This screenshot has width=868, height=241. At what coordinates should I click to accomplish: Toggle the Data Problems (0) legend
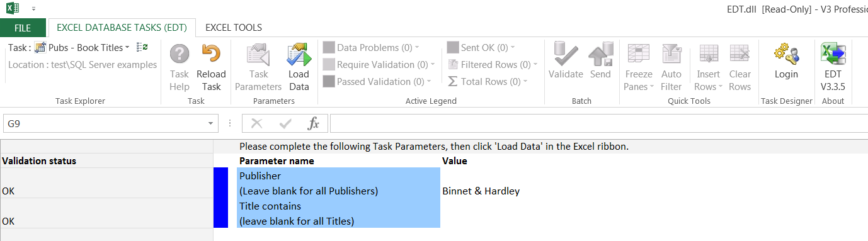click(370, 48)
